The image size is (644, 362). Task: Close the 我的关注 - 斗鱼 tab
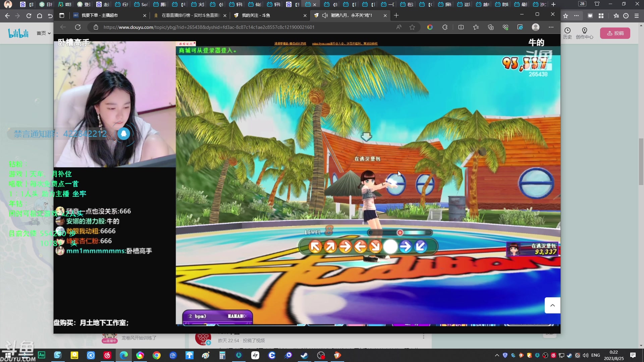(x=305, y=15)
